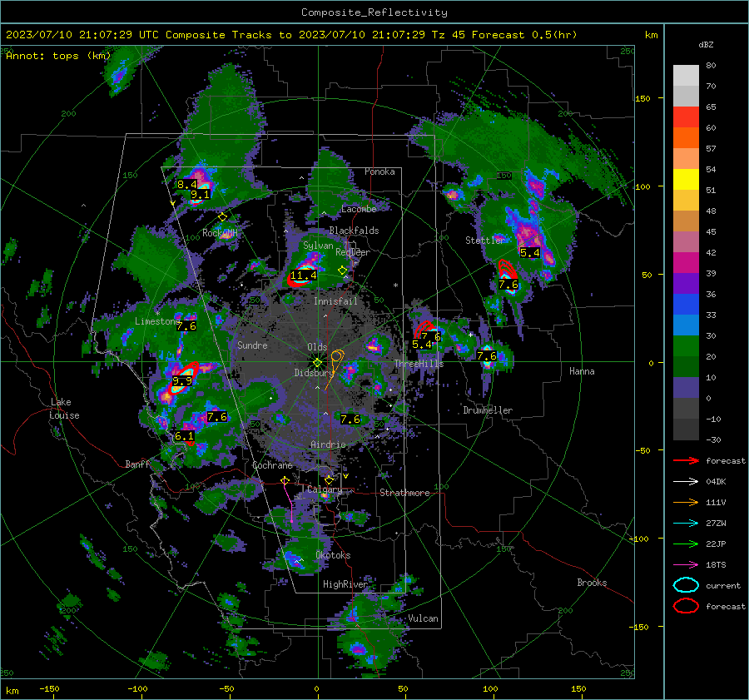Click the 9.9 storm top label
Screen dimensions: 749x700
coord(182,381)
